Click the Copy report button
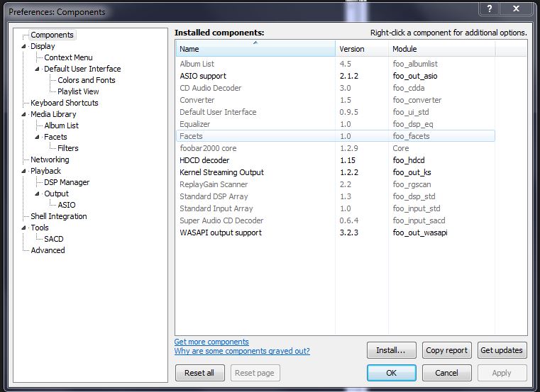Screen dimensions: 540x392 [x=446, y=350]
